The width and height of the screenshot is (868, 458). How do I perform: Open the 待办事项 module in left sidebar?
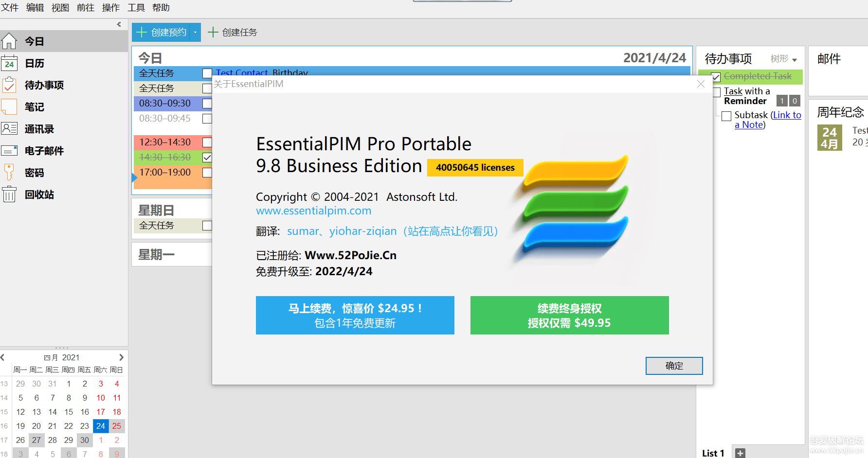coord(64,85)
